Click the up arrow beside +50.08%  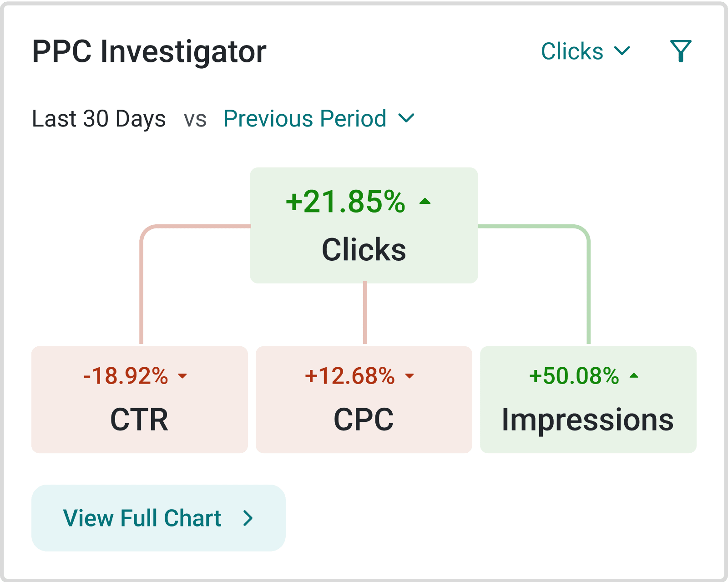click(634, 376)
